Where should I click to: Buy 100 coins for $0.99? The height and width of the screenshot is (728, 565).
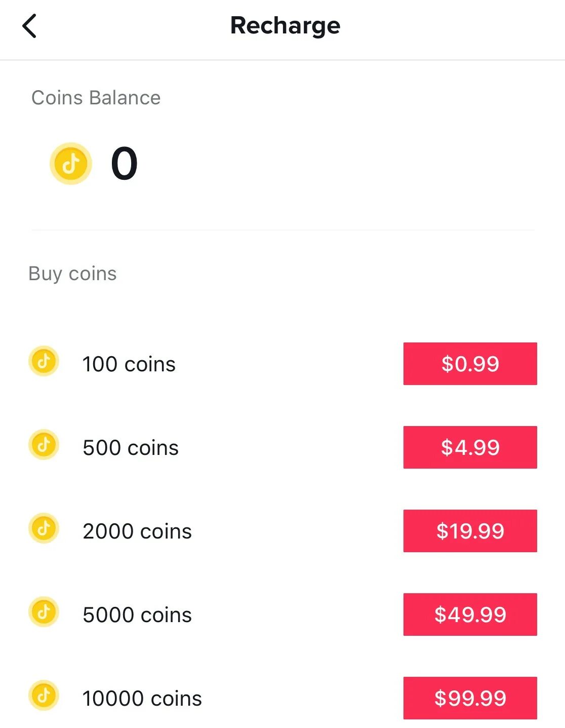click(x=470, y=364)
